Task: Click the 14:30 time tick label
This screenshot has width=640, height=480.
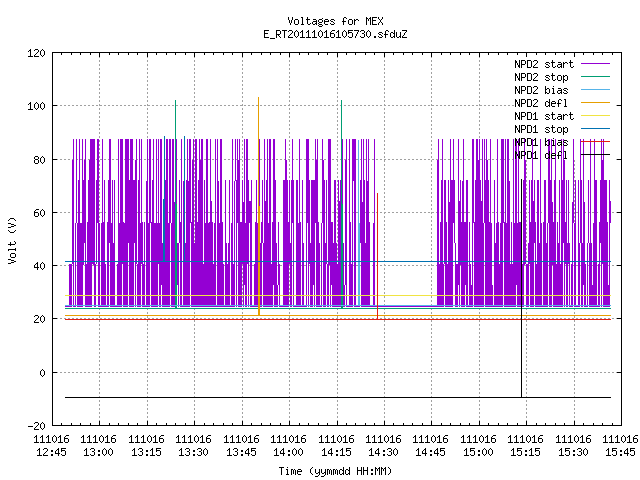Action: pyautogui.click(x=383, y=452)
